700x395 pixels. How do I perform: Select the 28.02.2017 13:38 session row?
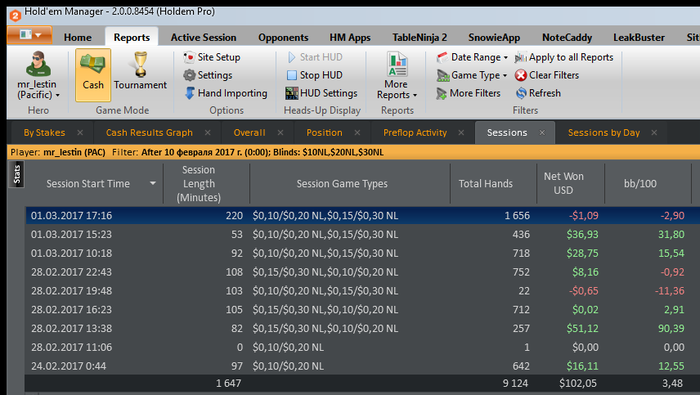(362, 328)
